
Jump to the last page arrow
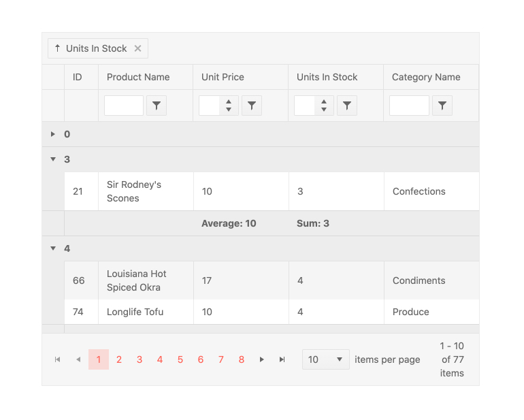click(x=282, y=359)
